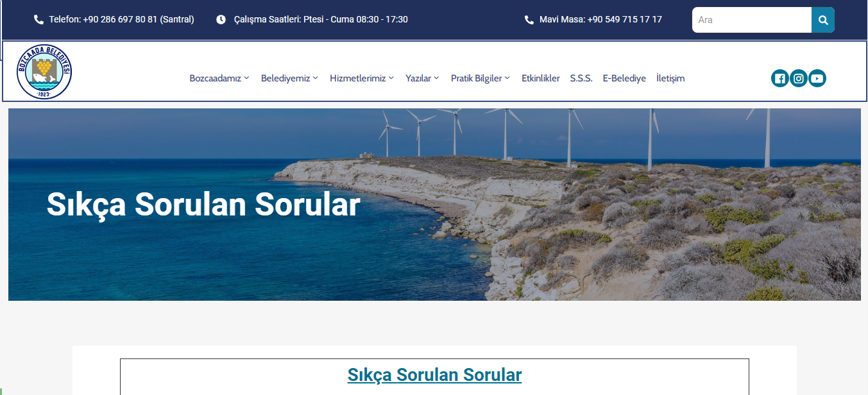
Task: Expand the Hizmetlerimiz menu chevron
Action: 391,78
